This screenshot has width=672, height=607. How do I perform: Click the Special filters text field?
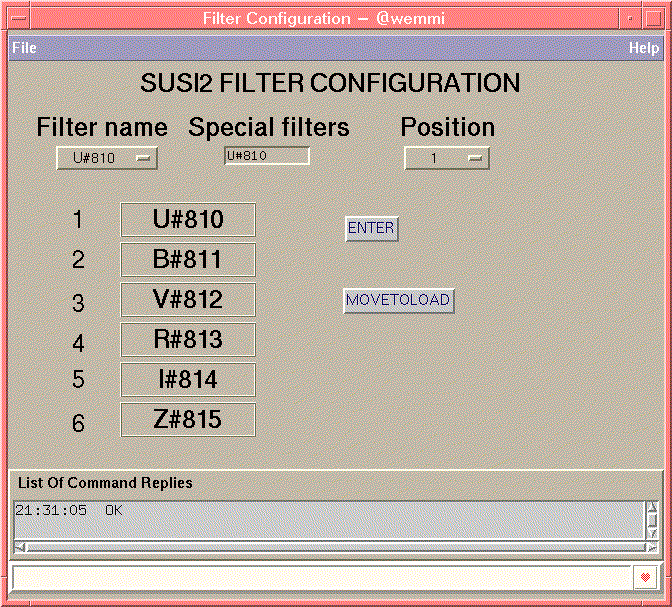tap(266, 156)
